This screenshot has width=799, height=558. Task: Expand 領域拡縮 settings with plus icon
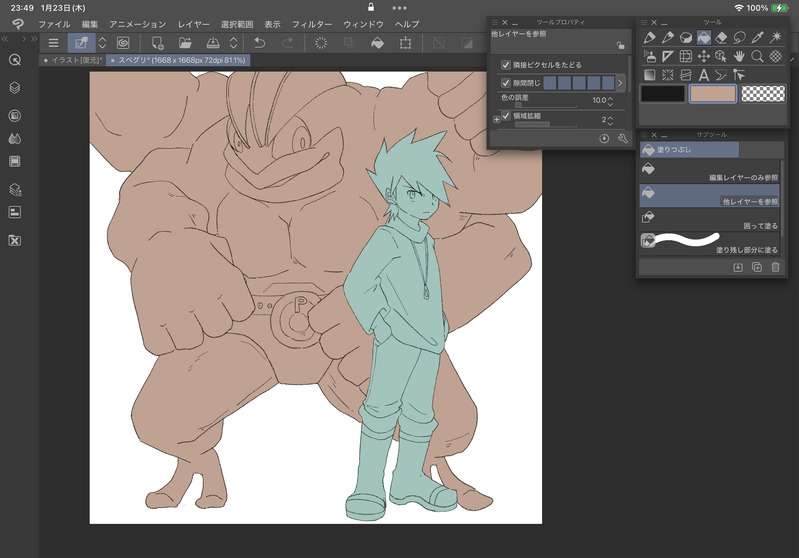(496, 119)
